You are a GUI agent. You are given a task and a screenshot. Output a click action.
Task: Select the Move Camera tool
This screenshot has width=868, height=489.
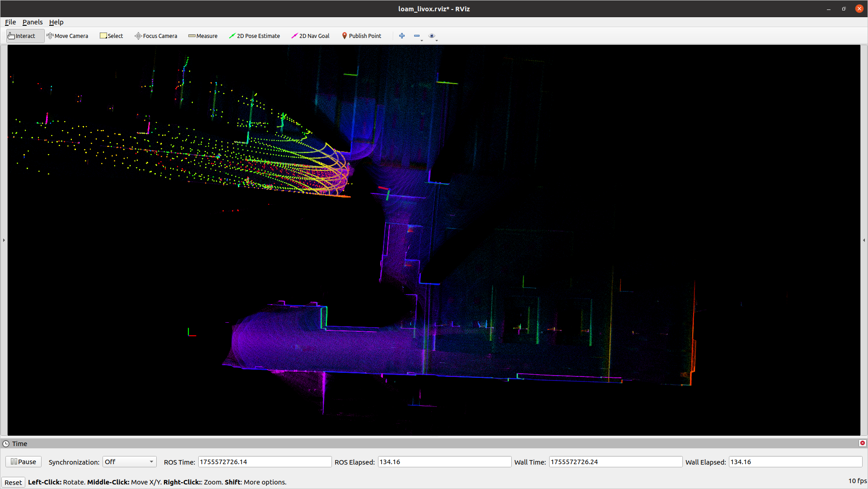[x=68, y=36]
